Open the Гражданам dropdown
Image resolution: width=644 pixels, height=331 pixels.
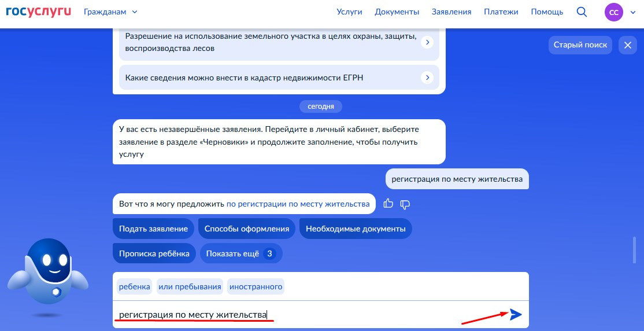click(x=110, y=12)
